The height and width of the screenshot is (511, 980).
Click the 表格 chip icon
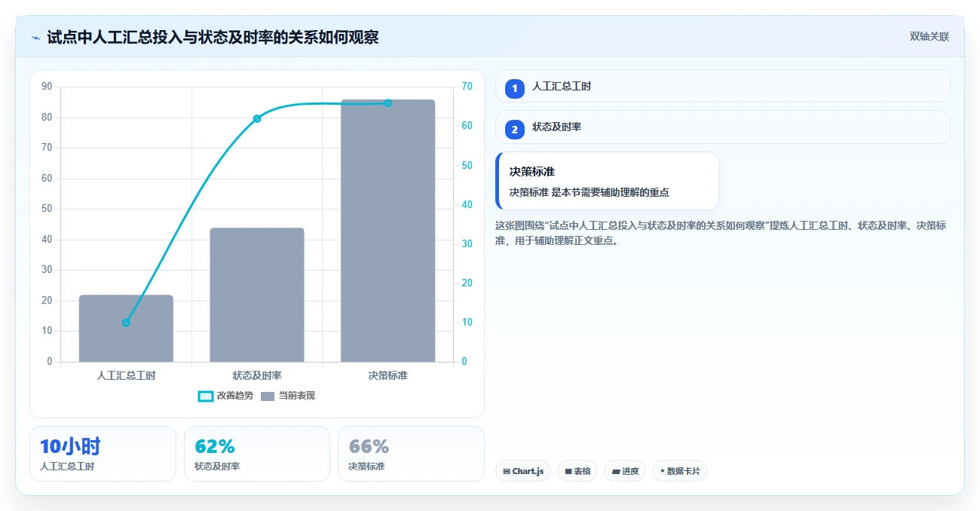[x=568, y=471]
